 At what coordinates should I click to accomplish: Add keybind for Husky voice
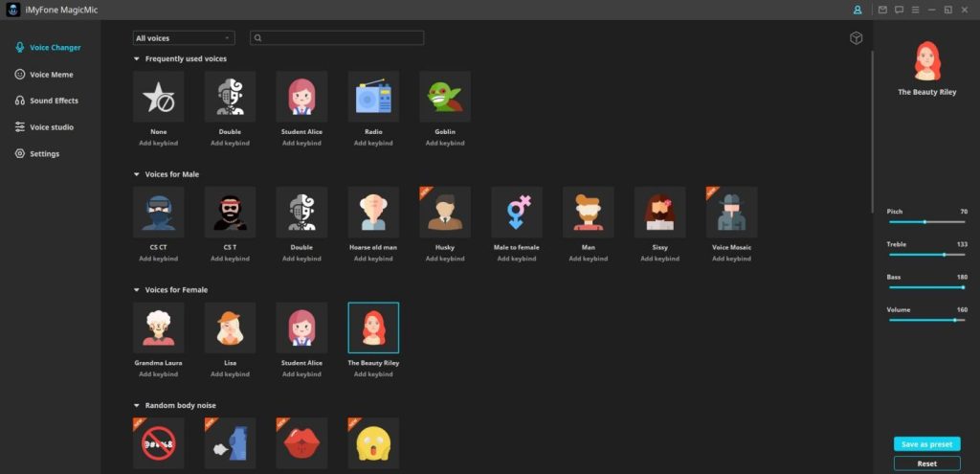(445, 259)
